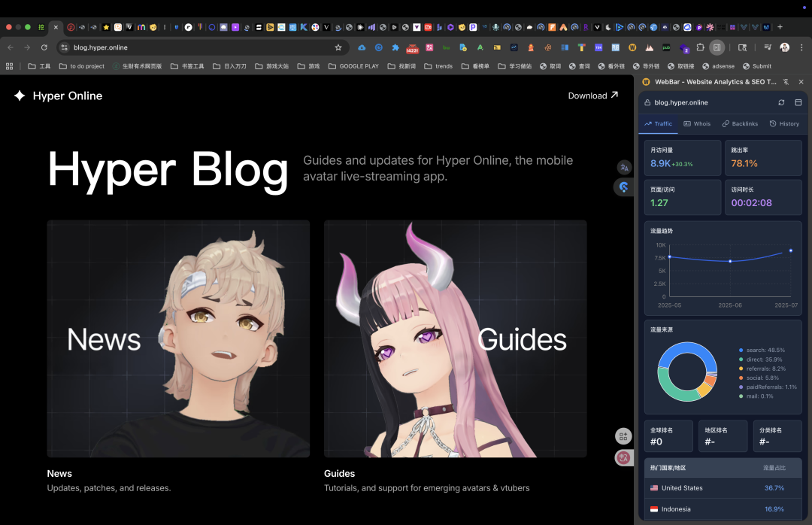Open the Chrome three-dot menu
The height and width of the screenshot is (525, 812).
tap(801, 47)
